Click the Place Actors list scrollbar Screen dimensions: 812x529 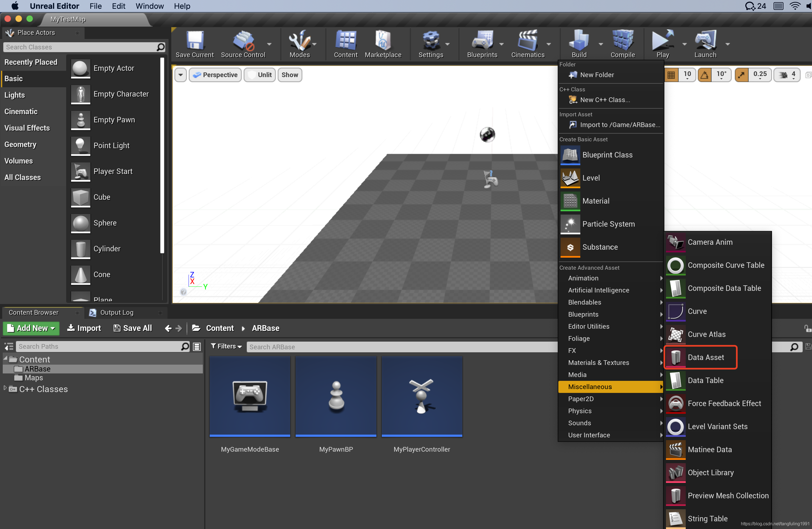coord(162,155)
